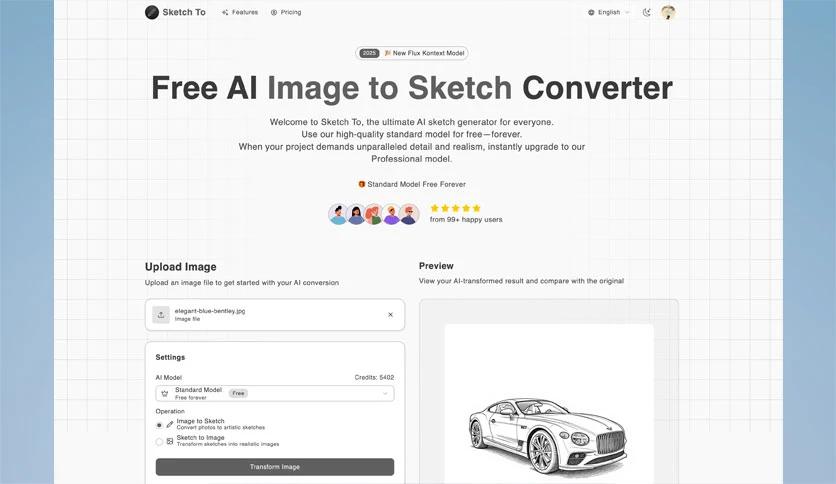Click the elegant-blue-bentley.jpg file name
The width and height of the screenshot is (836, 484).
pos(210,311)
